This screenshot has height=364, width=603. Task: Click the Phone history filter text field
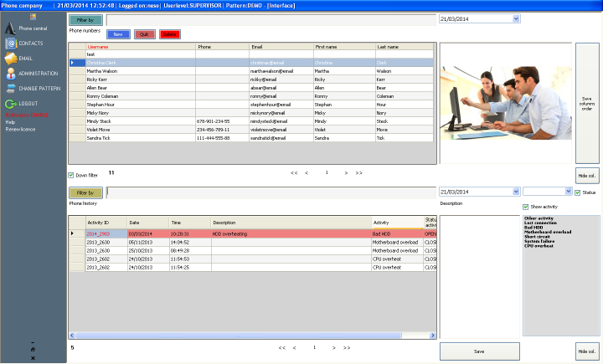tap(271, 192)
